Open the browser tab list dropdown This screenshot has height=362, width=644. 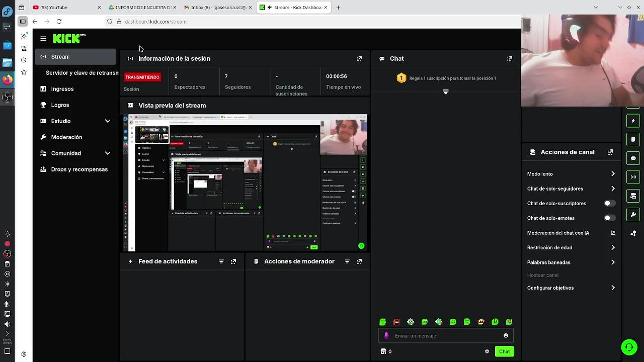596,8
